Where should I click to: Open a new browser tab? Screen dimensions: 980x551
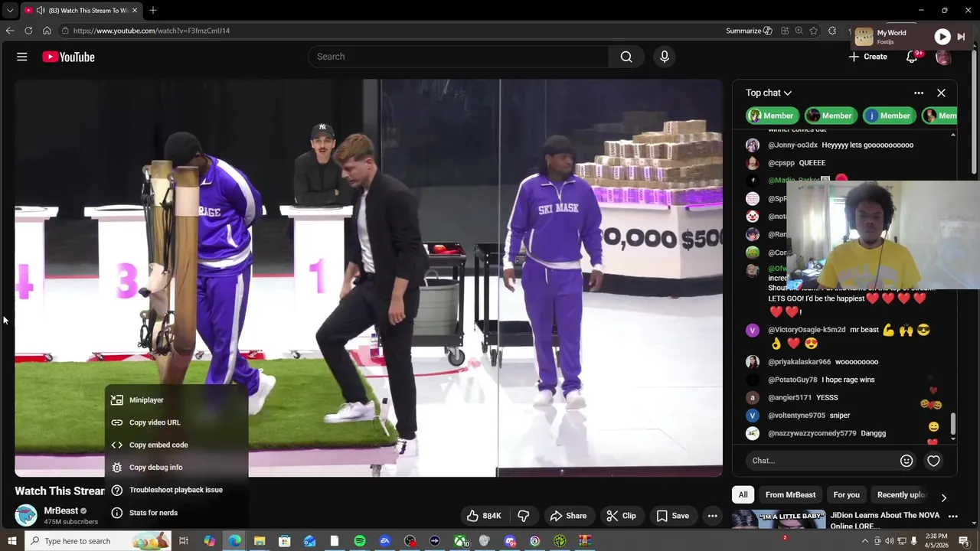click(153, 11)
